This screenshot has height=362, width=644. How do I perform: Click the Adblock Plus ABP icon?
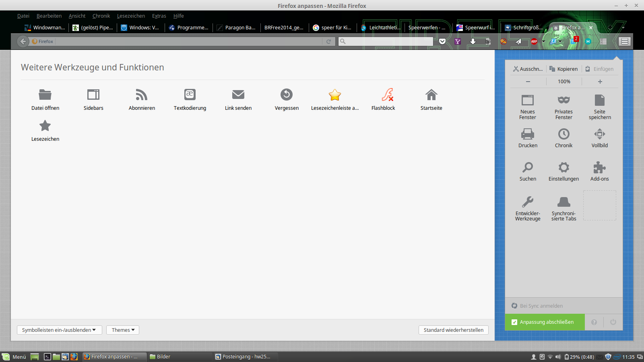click(534, 41)
